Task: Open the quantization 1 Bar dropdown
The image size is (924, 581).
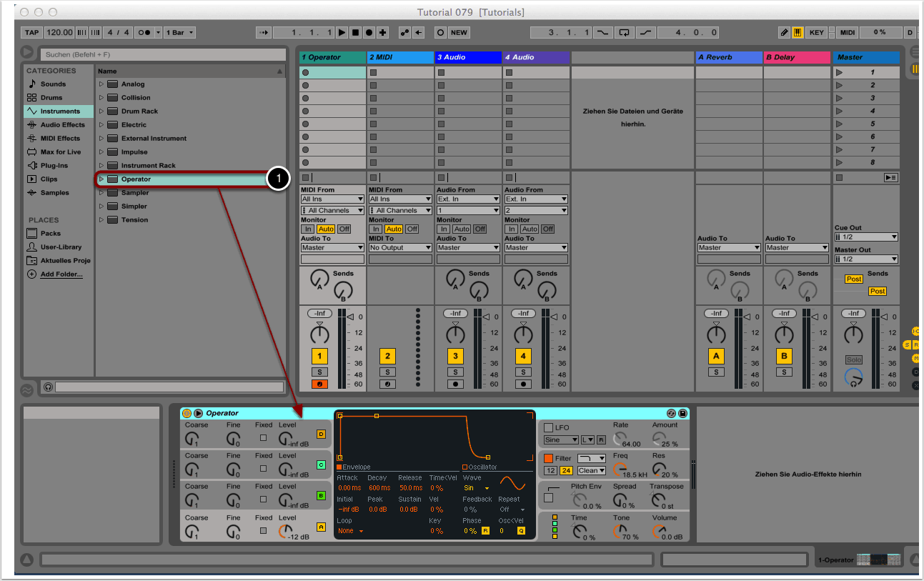Action: (x=179, y=32)
